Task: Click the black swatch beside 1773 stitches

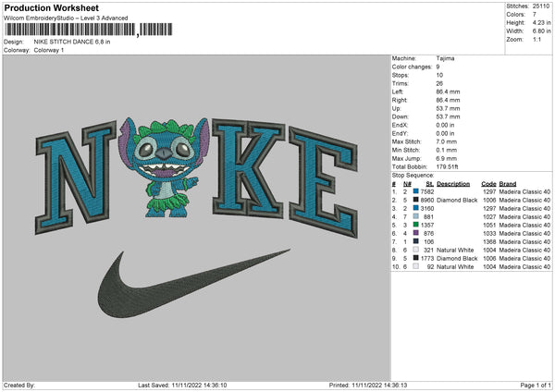Action: pyautogui.click(x=416, y=258)
